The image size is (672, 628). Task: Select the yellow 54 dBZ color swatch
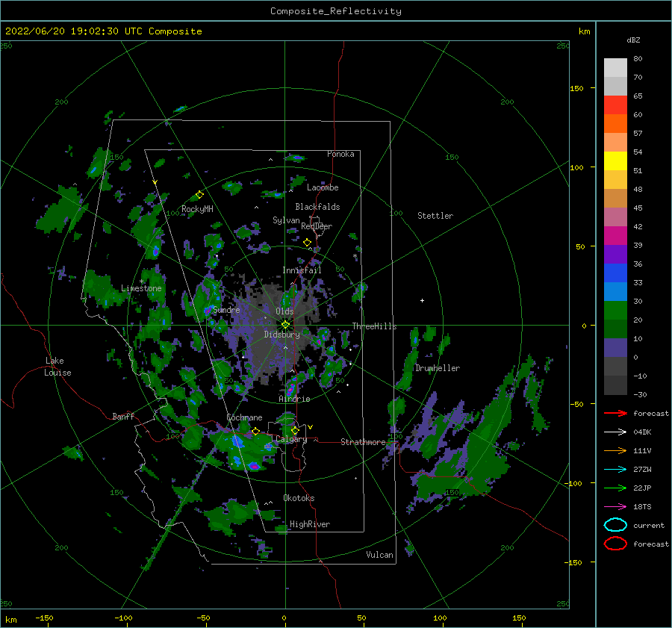coord(615,161)
